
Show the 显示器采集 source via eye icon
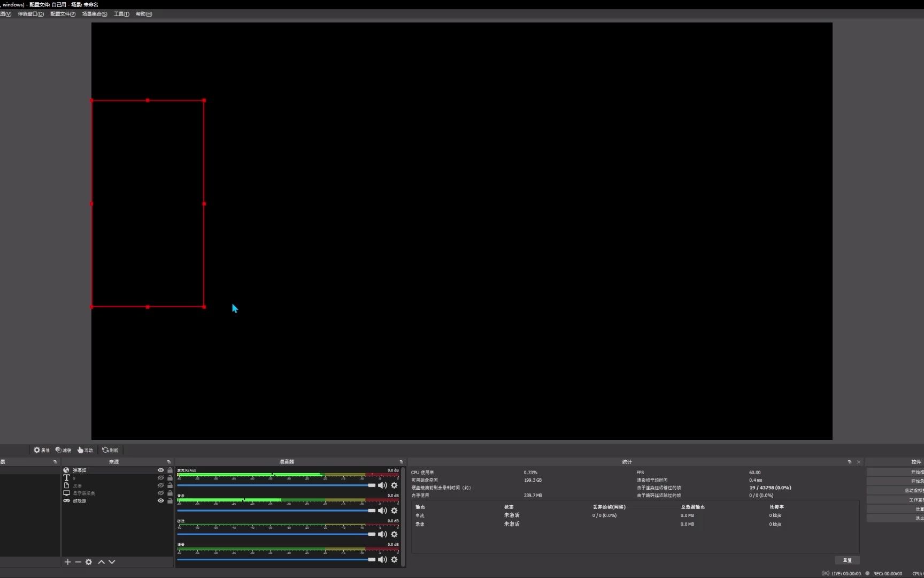160,493
